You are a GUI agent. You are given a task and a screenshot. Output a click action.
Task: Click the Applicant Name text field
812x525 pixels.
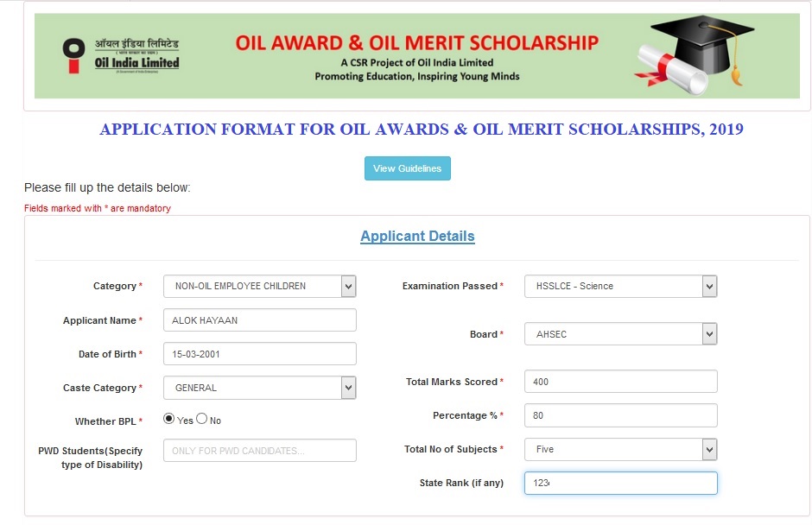click(x=259, y=320)
